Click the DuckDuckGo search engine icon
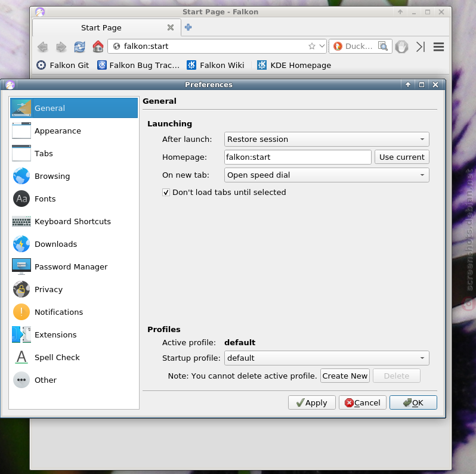Image resolution: width=476 pixels, height=474 pixels. [x=337, y=47]
